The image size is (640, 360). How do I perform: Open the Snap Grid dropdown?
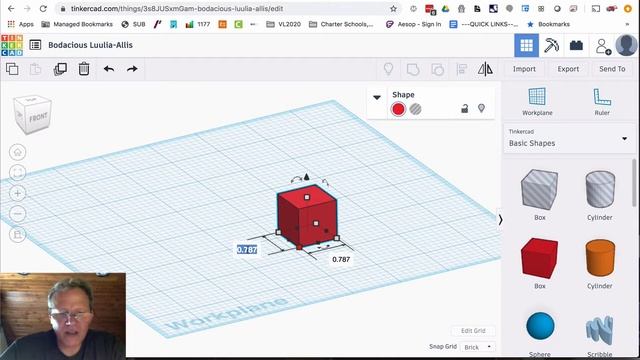[478, 347]
